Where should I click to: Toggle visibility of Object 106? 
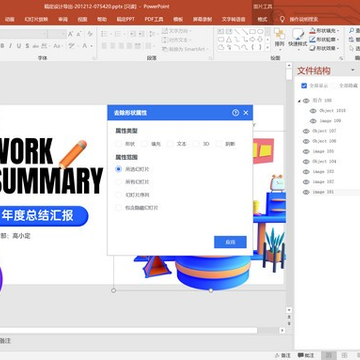pyautogui.click(x=306, y=141)
